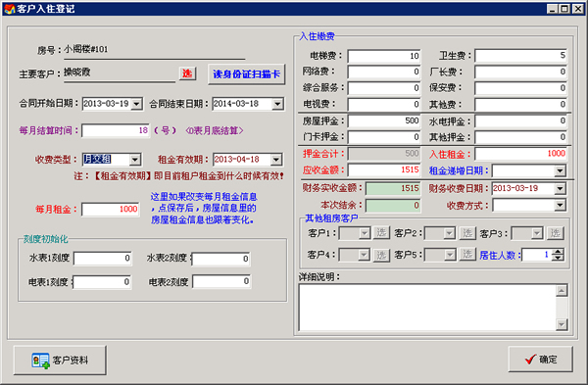Open the 合同开始日期 date dropdown
Viewport: 588px width, 385px height.
pyautogui.click(x=137, y=104)
